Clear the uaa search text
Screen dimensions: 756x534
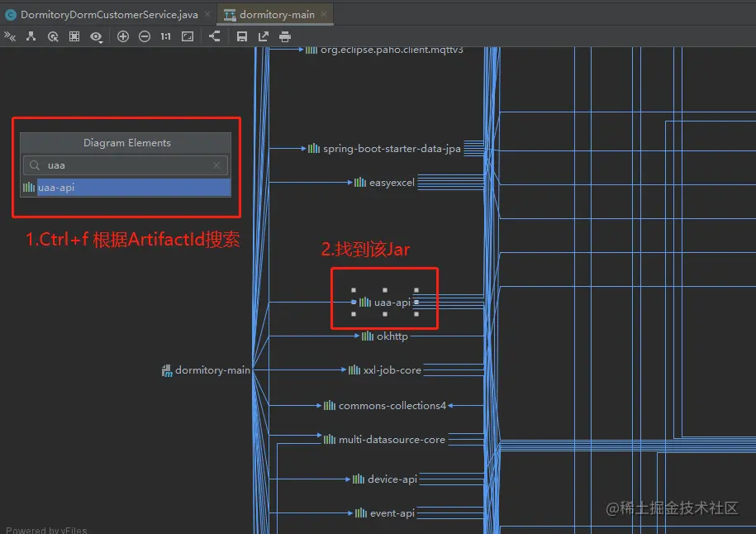tap(216, 165)
